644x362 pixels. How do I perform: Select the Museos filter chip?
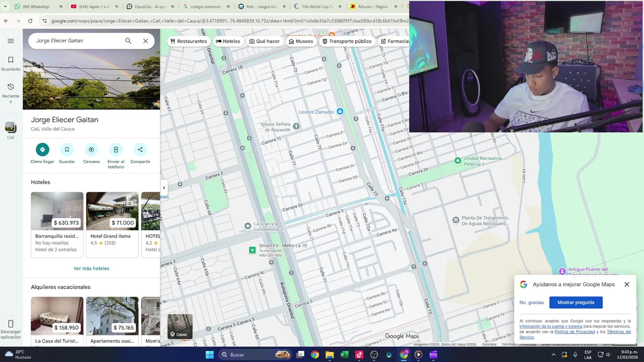click(x=301, y=41)
